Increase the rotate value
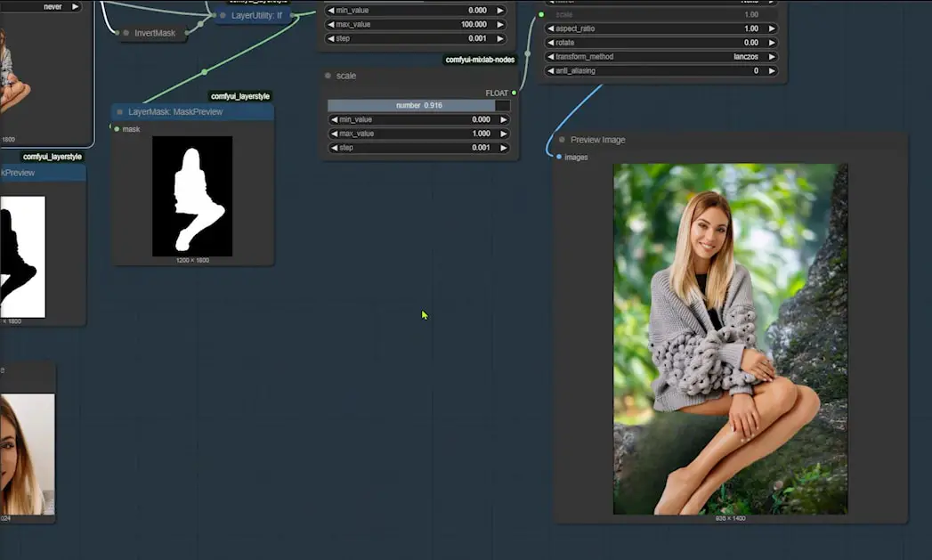Screen dimensions: 932x560 (772, 43)
